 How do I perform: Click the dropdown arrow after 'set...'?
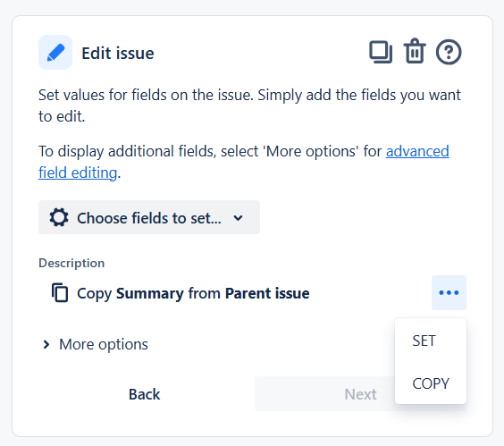pos(239,218)
